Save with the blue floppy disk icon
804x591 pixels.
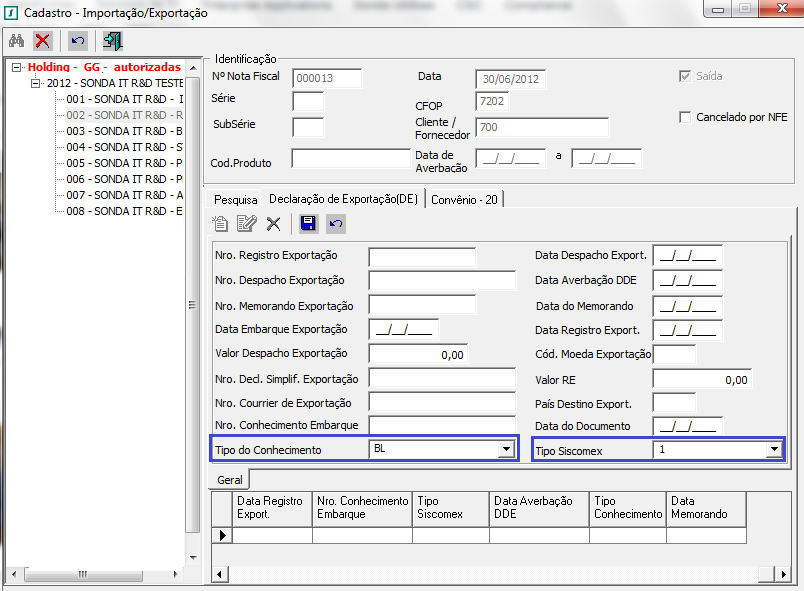coord(308,224)
